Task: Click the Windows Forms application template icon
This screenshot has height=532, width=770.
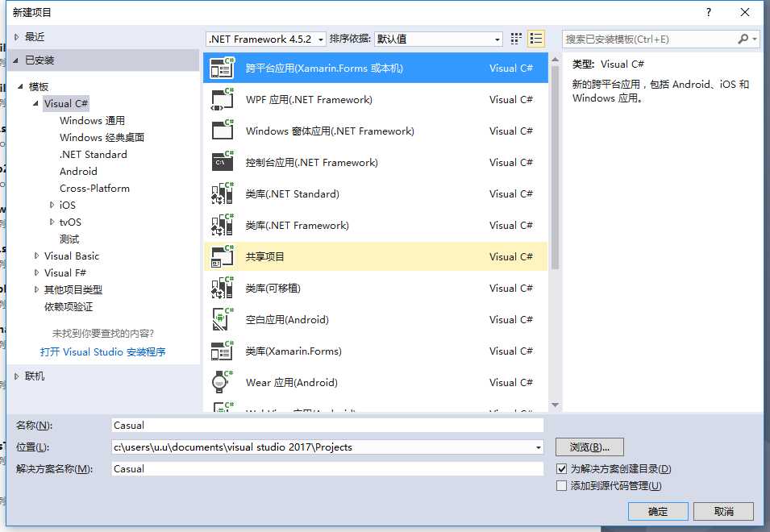Action: coord(222,131)
